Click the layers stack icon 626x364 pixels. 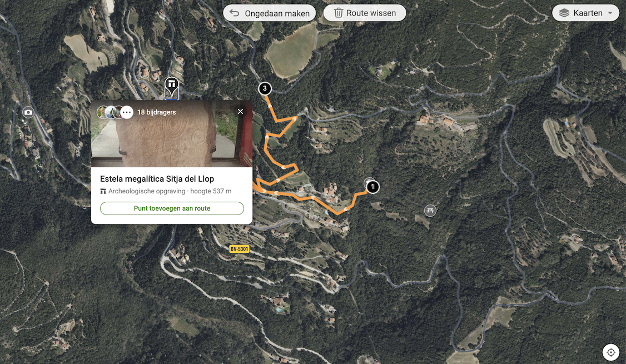click(x=564, y=13)
